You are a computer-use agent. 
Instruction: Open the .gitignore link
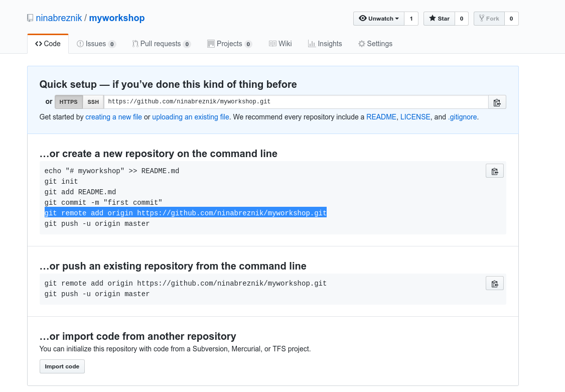462,117
